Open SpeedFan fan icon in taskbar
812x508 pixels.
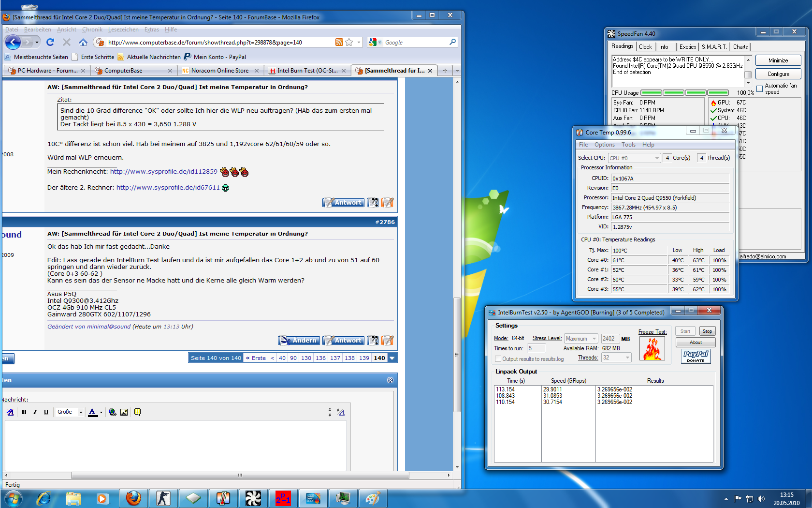click(x=253, y=498)
